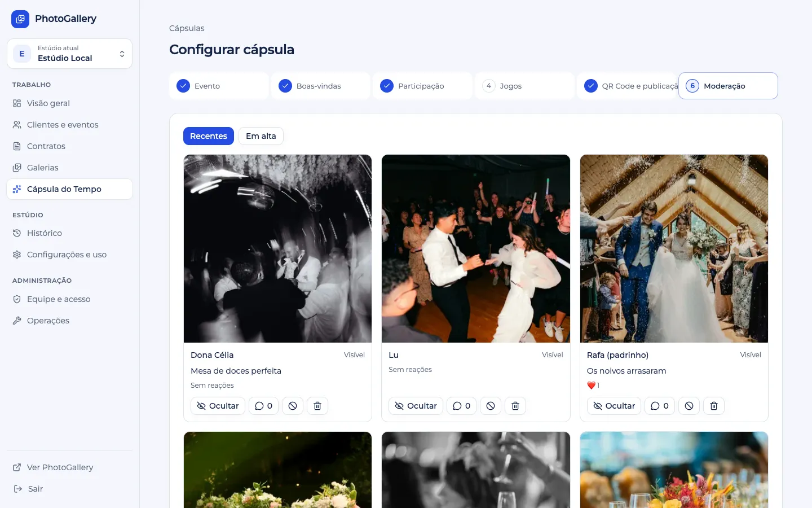Hide Rafa (padrinho)'s post with Ocultar
Image resolution: width=812 pixels, height=508 pixels.
tap(614, 406)
